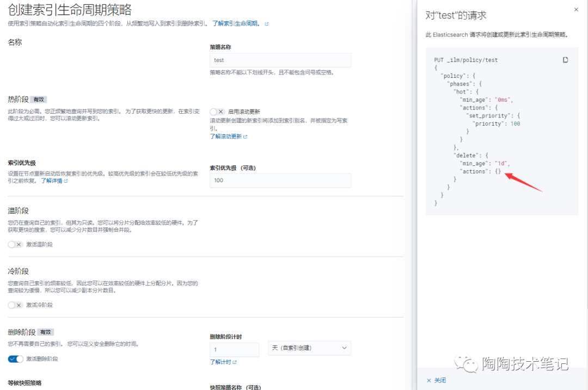Viewport: 588px width, 390px height.
Task: Disable the 激活删除阶段 switch
Action: pos(15,359)
